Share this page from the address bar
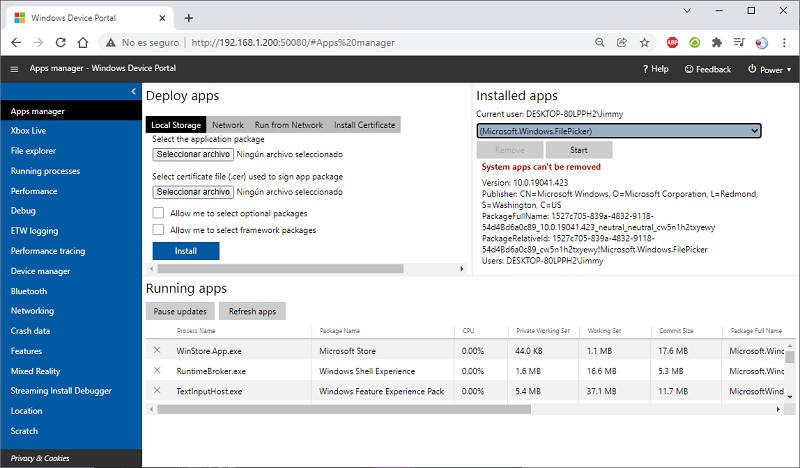 pyautogui.click(x=622, y=43)
